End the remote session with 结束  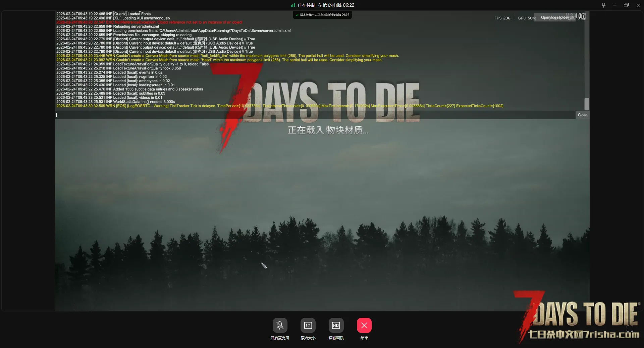coord(364,326)
